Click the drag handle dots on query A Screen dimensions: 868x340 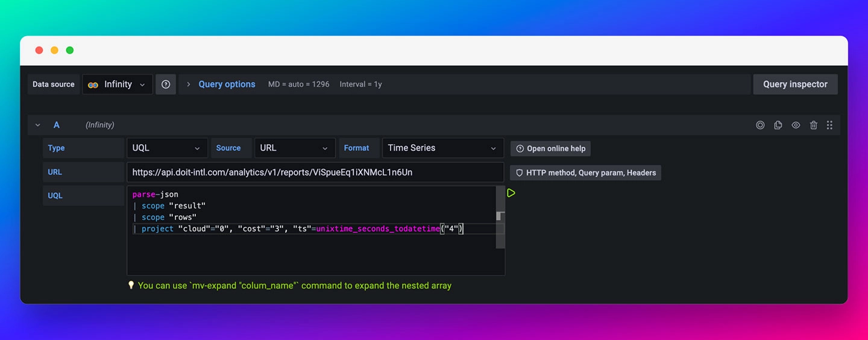pyautogui.click(x=830, y=125)
